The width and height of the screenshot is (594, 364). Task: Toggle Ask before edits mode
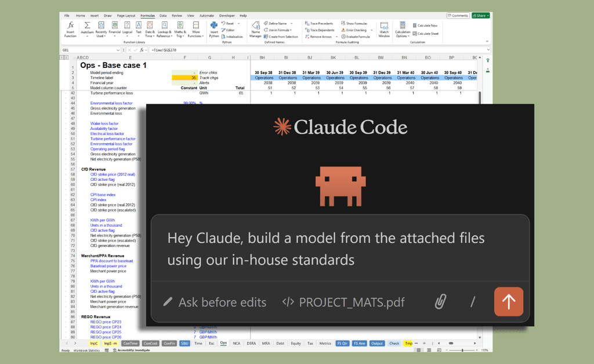pos(215,303)
